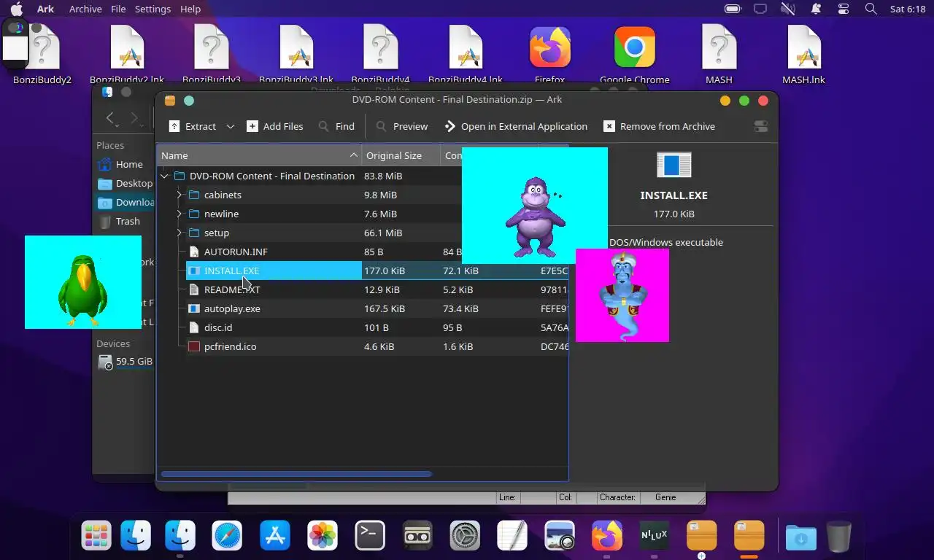The height and width of the screenshot is (560, 934).
Task: Open the Extract dropdown arrow
Action: tap(231, 126)
